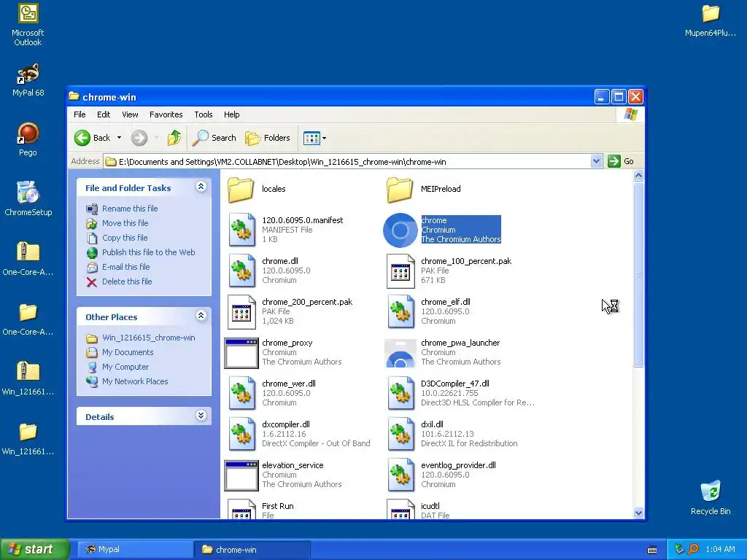747x560 pixels.
Task: Open the Help menu
Action: (x=231, y=114)
